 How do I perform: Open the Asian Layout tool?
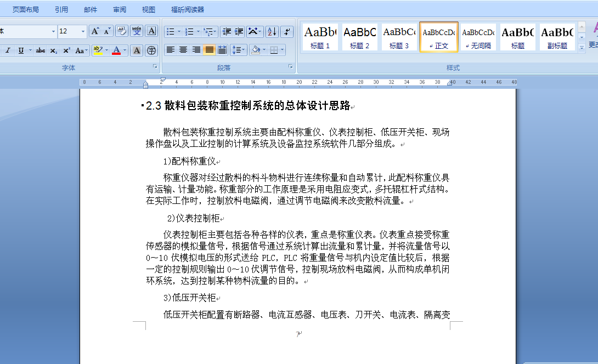point(255,32)
